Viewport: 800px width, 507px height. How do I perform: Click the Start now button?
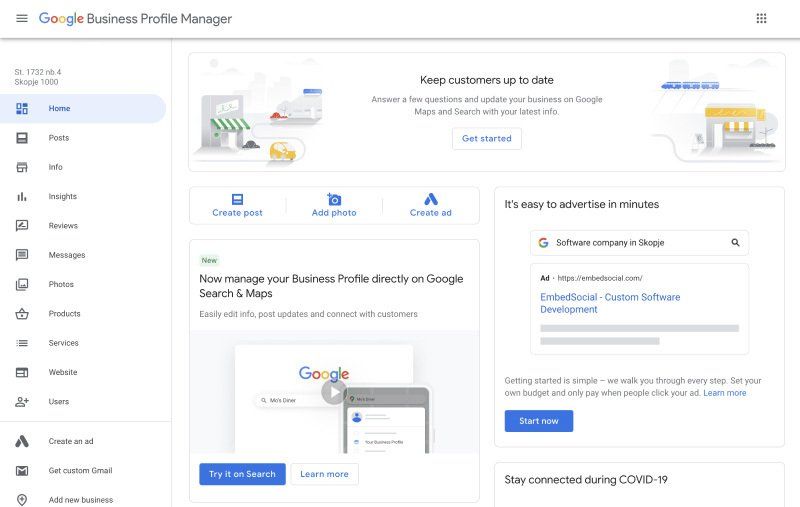(539, 421)
